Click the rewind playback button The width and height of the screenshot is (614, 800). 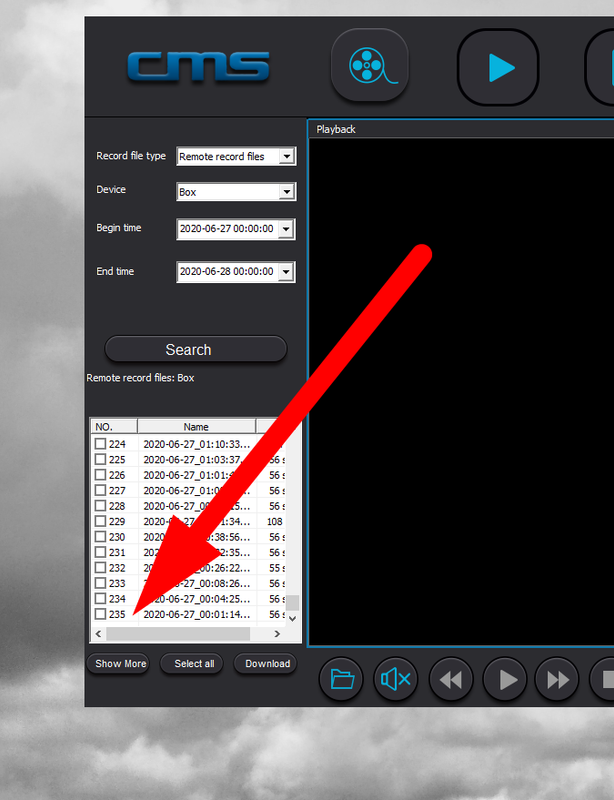click(451, 679)
